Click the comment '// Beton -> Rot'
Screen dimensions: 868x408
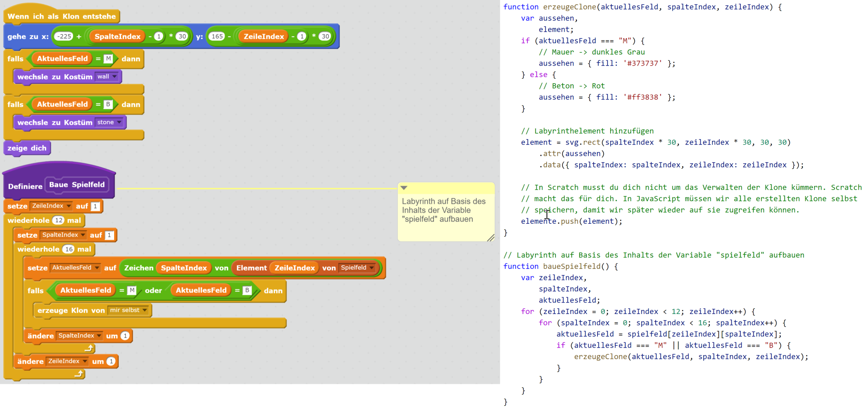[572, 86]
